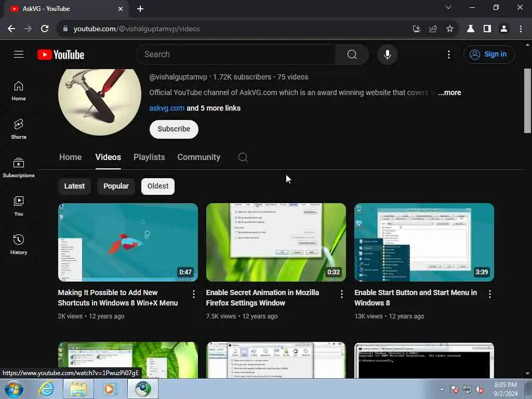Bookmark this page with the star icon
Viewport: 532px width, 399px height.
(449, 29)
